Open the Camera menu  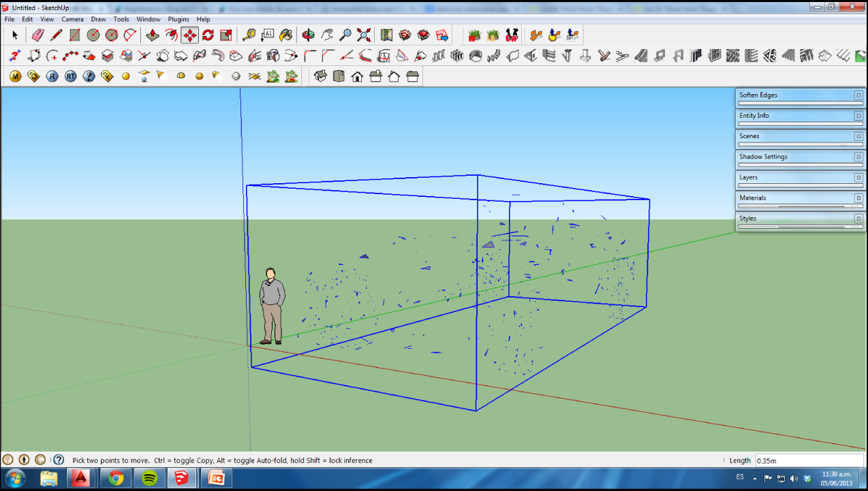click(72, 19)
